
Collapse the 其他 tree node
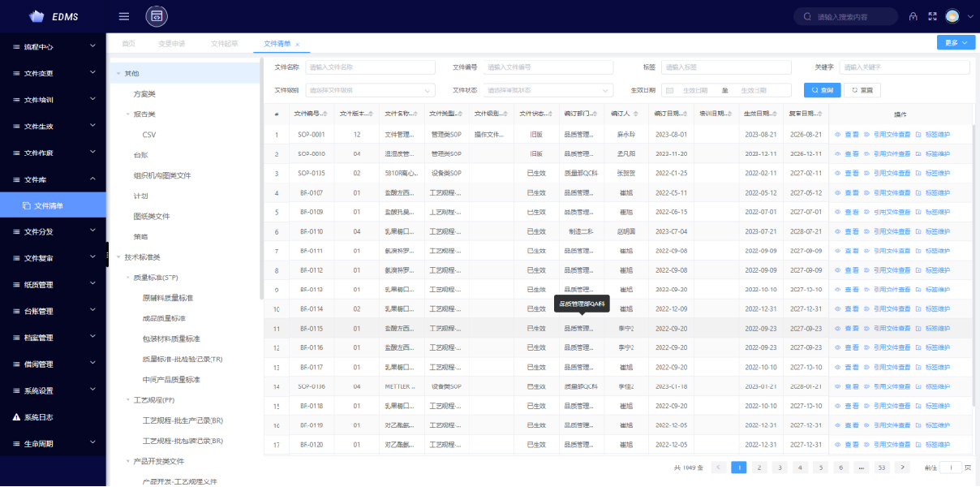click(x=118, y=74)
